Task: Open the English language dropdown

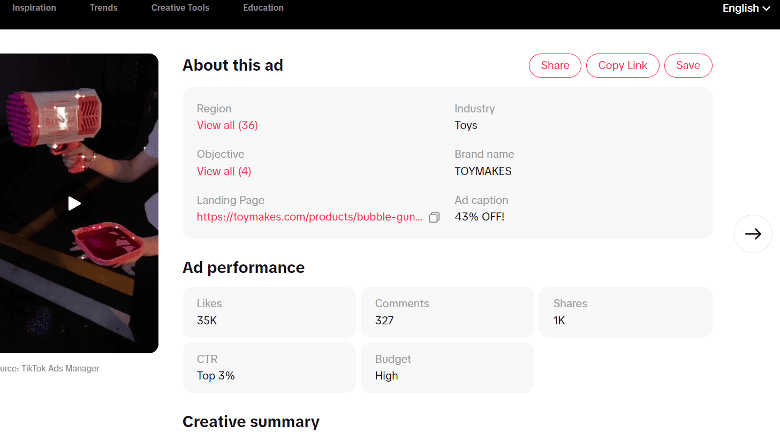Action: point(746,8)
